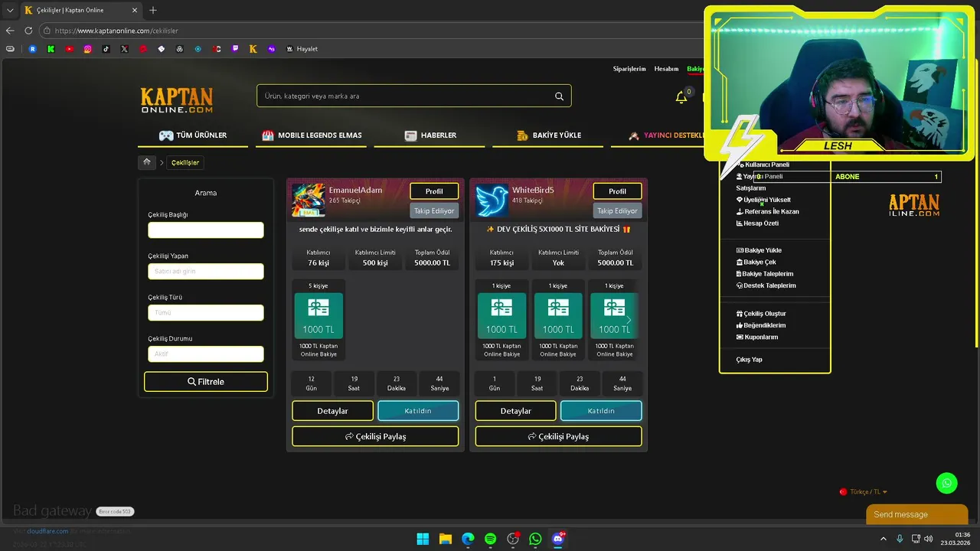This screenshot has width=980, height=551.
Task: Open the TikTok bookmark icon
Action: click(106, 49)
